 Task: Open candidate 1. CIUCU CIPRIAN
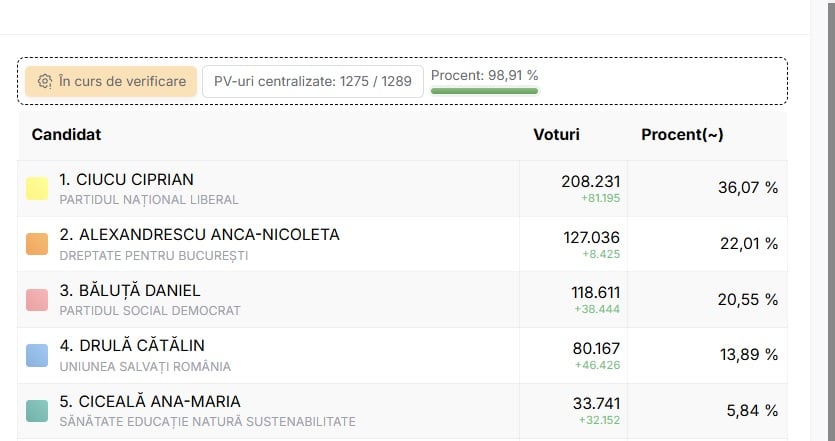127,180
